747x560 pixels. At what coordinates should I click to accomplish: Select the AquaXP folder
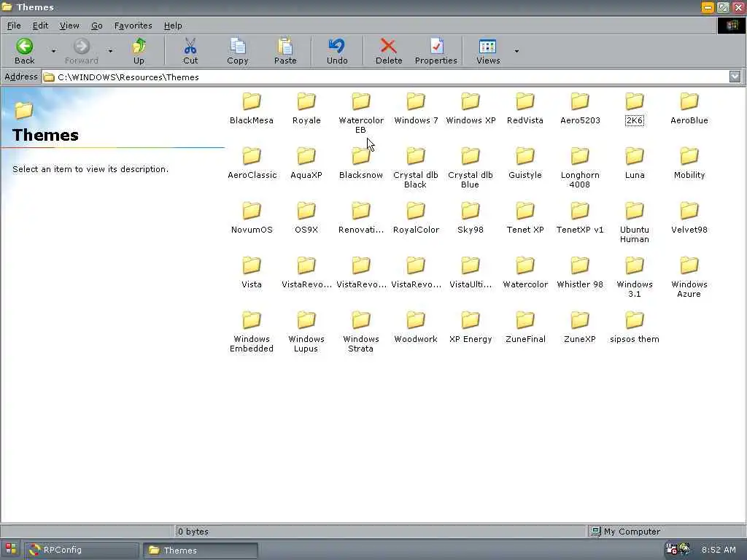click(306, 163)
